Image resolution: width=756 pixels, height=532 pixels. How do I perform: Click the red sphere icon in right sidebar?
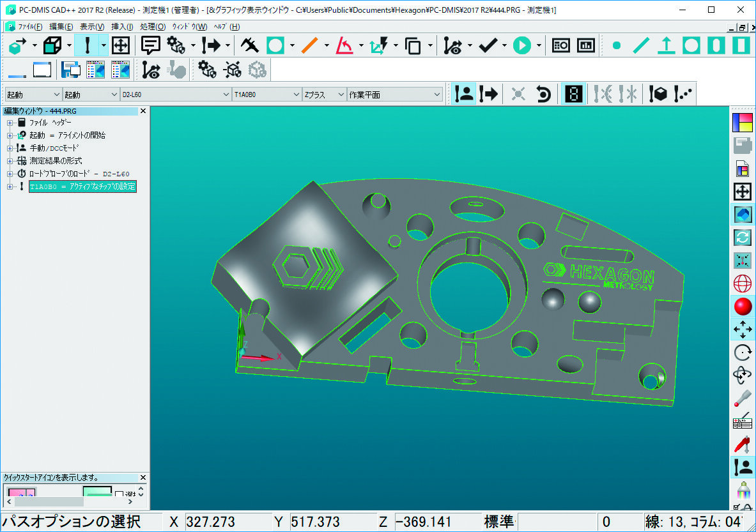[743, 307]
